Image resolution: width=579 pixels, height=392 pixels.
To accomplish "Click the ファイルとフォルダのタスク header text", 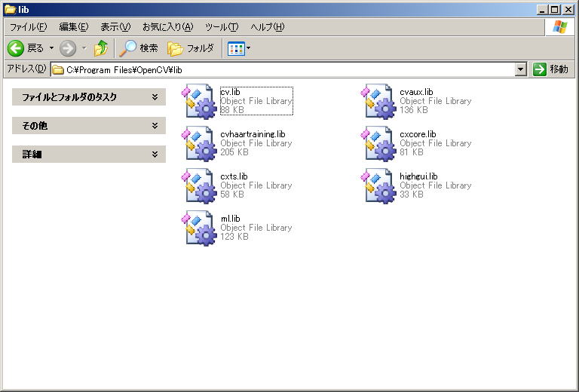I will [x=69, y=97].
